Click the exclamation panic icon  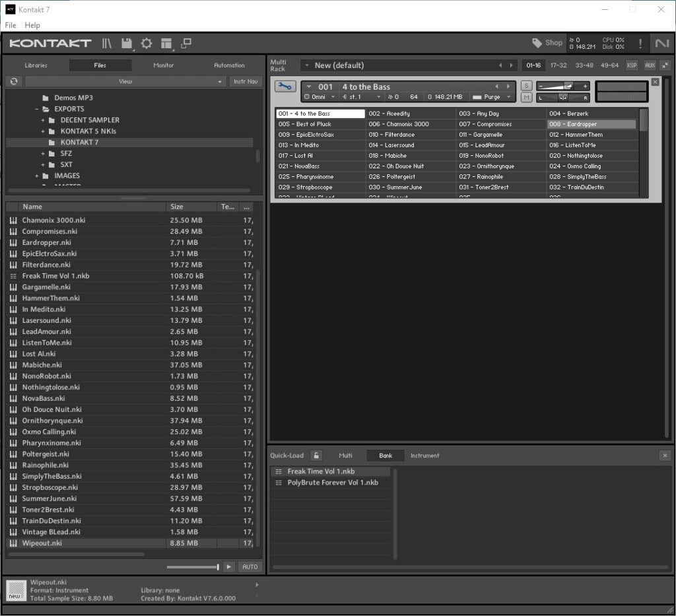click(640, 44)
